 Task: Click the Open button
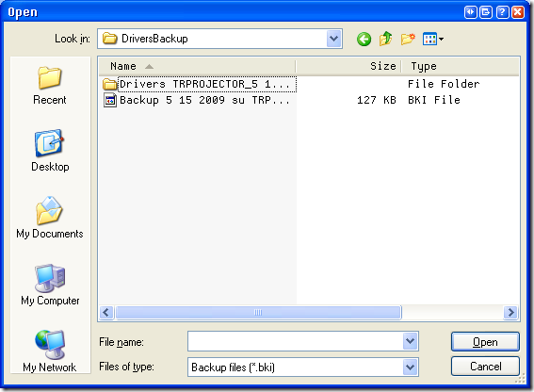tap(485, 342)
